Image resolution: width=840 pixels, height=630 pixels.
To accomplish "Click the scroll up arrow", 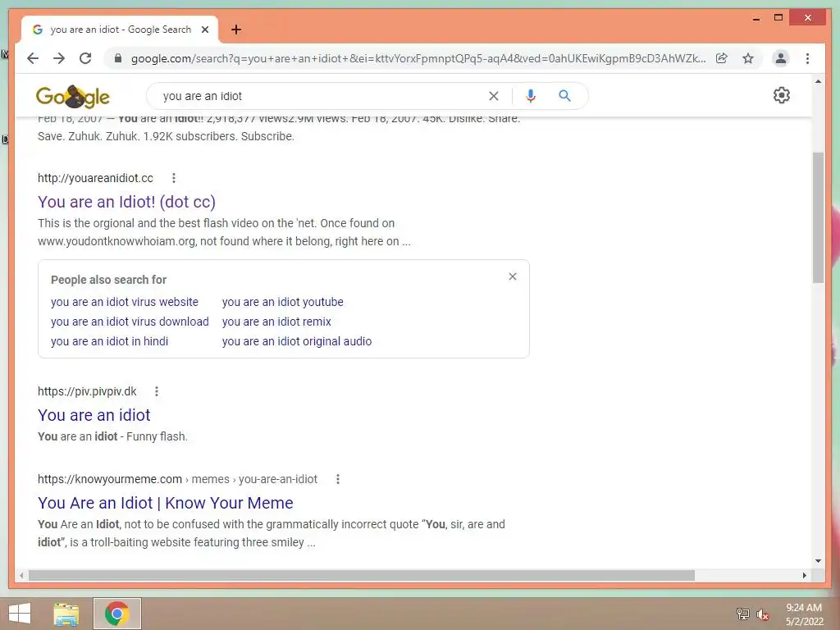I will click(818, 81).
